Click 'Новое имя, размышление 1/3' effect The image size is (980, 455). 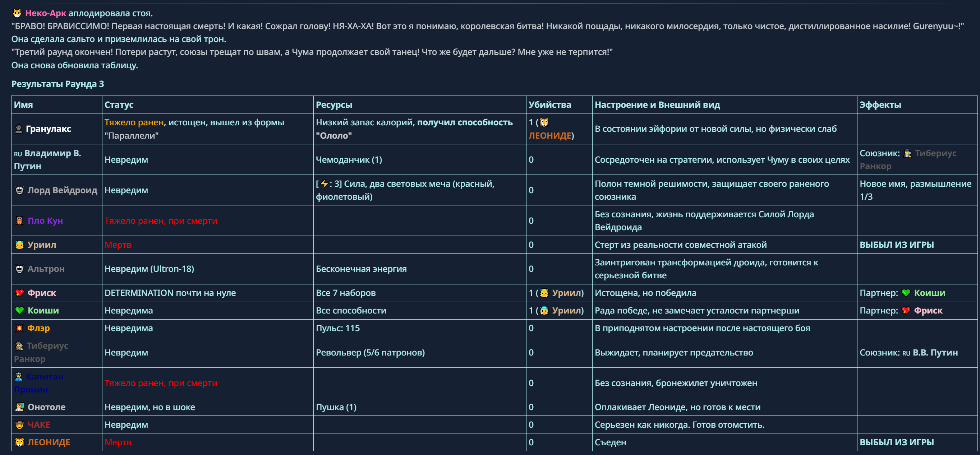pyautogui.click(x=915, y=190)
